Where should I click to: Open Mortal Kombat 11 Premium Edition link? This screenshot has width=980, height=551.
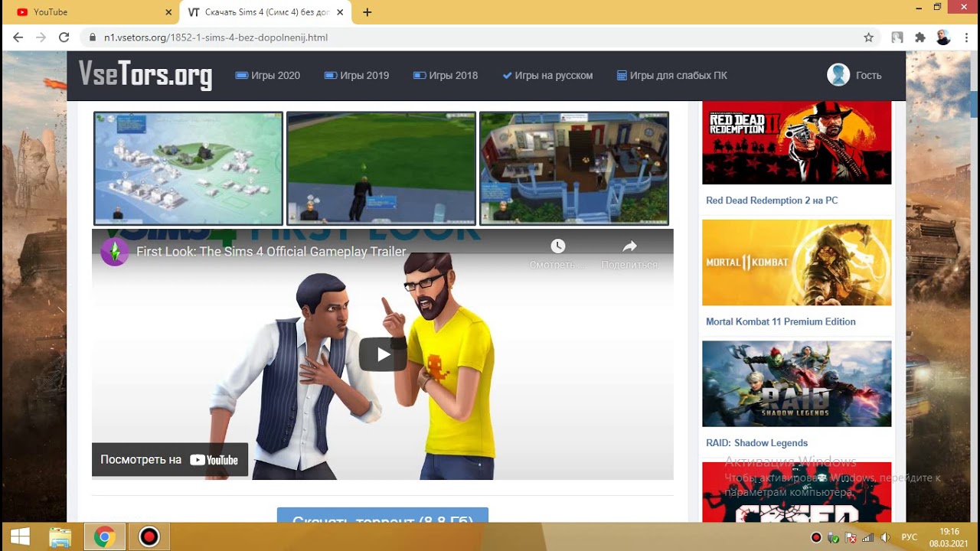[x=781, y=321]
